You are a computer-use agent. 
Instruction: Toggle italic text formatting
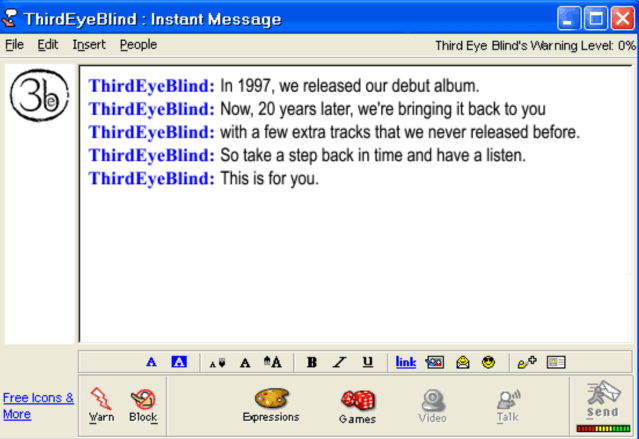[339, 362]
